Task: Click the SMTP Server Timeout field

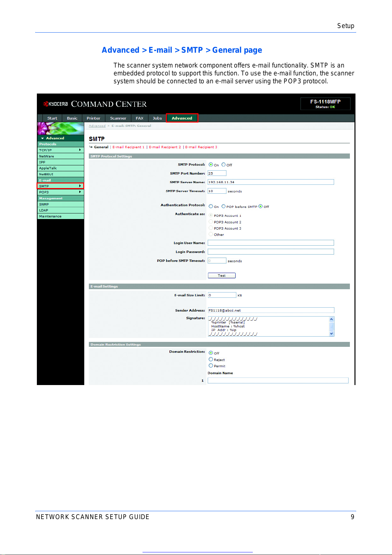Action: (217, 191)
